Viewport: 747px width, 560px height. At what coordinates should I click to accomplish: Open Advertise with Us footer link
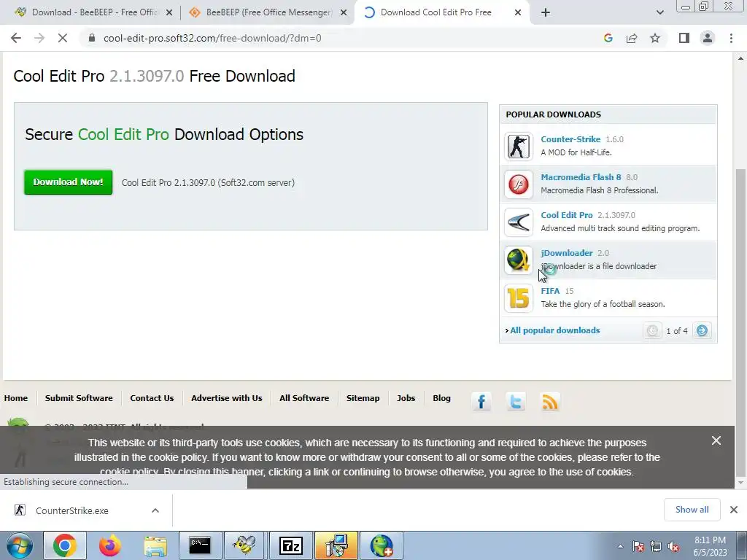point(227,398)
